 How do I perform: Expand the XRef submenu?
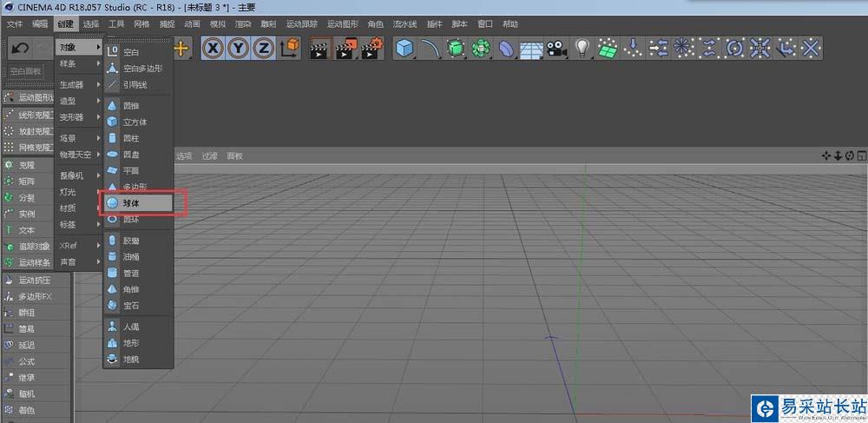[x=80, y=245]
